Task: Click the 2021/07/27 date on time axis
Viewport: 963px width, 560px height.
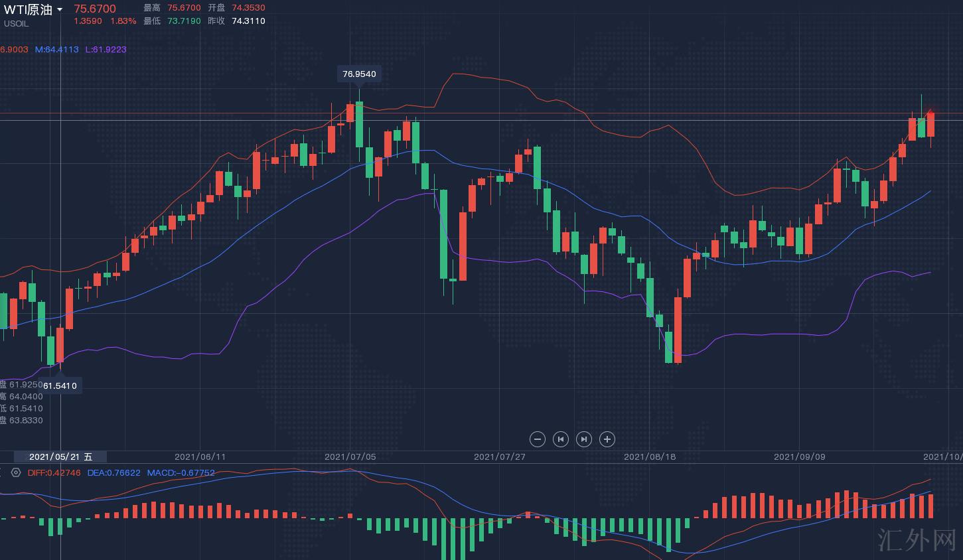Action: [x=499, y=457]
